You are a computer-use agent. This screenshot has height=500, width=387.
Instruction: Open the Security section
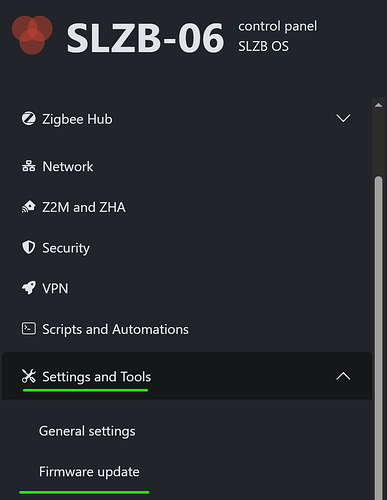pyautogui.click(x=187, y=248)
